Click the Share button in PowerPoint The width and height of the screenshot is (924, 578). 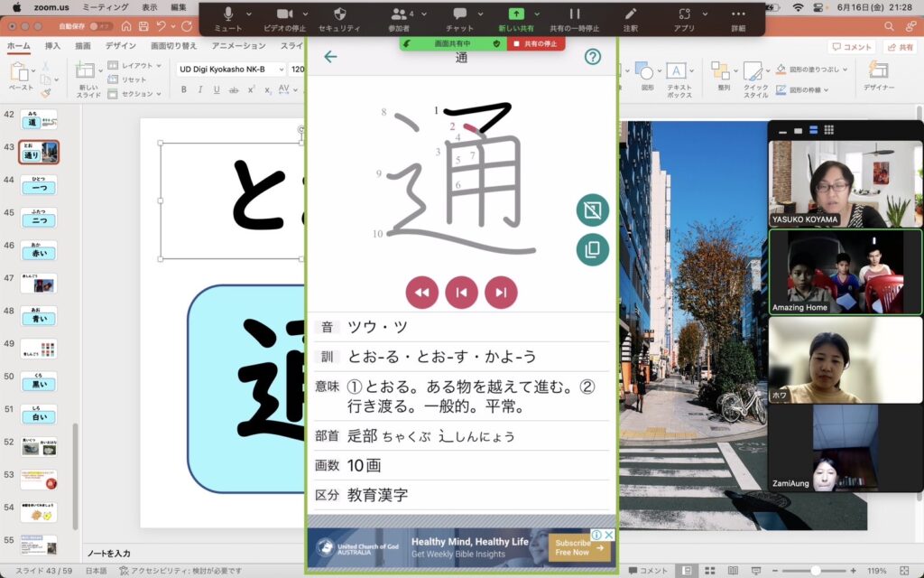tap(901, 47)
